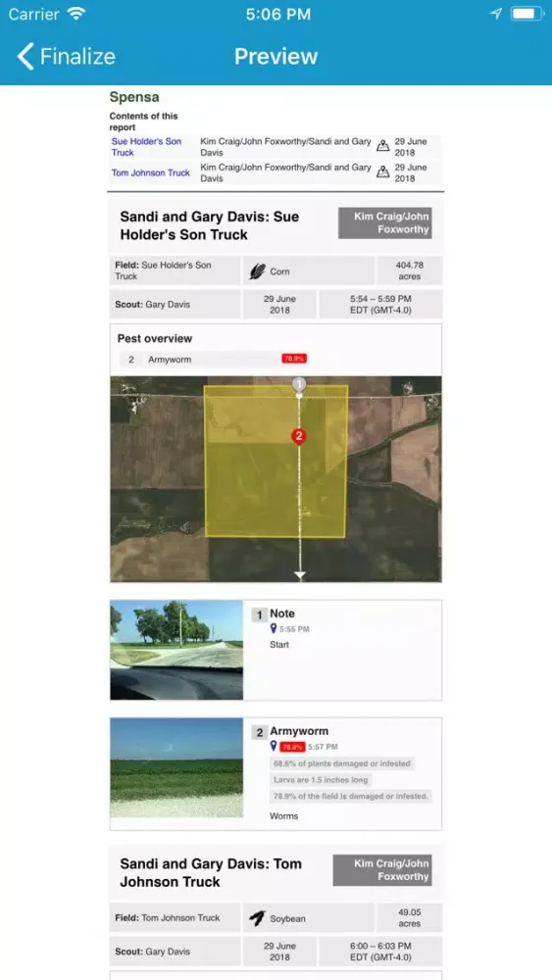Screen dimensions: 552x980
Task: Tap the white arrowhead at the scout path end
Action: point(300,575)
